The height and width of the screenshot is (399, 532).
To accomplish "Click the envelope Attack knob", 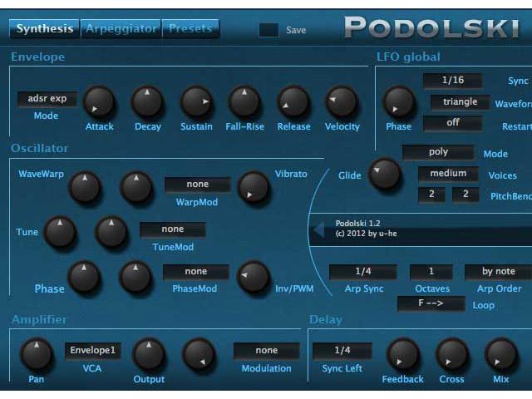I will pos(99,101).
